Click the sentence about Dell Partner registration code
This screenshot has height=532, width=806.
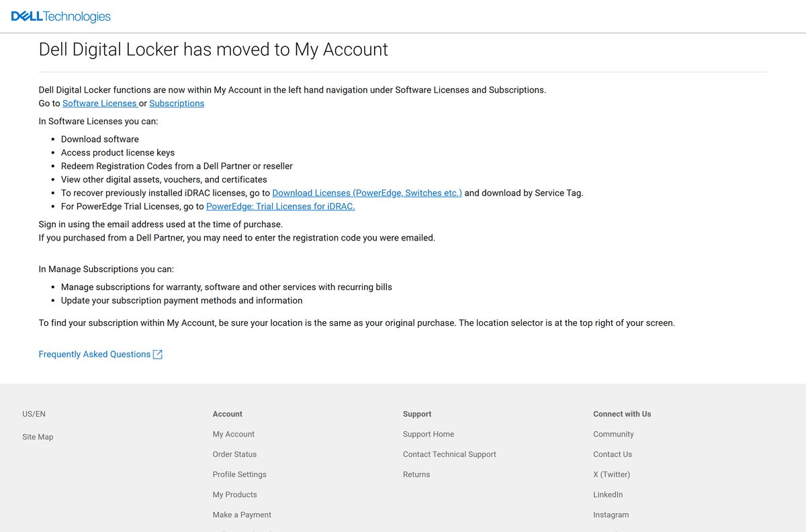237,238
